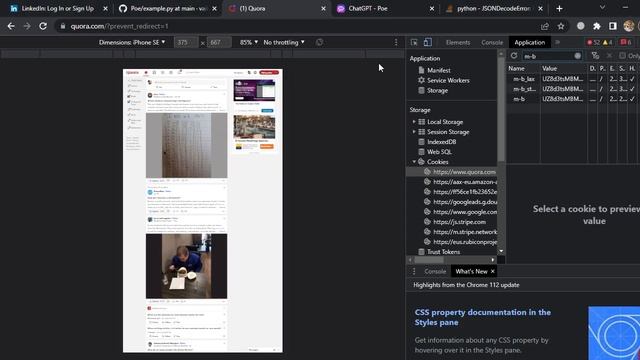Select the m-b_lax cookie row
The width and height of the screenshot is (640, 360).
click(573, 79)
